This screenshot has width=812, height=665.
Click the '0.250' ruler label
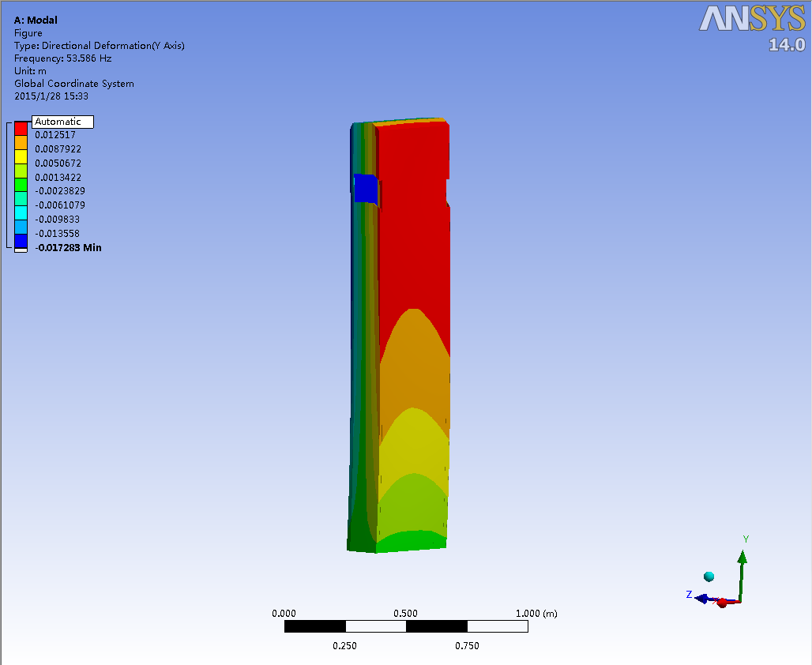pos(344,645)
